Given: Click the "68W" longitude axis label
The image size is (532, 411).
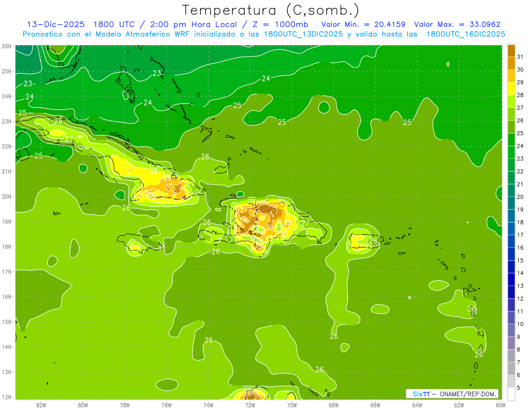Looking at the screenshot, I should click(x=334, y=405).
